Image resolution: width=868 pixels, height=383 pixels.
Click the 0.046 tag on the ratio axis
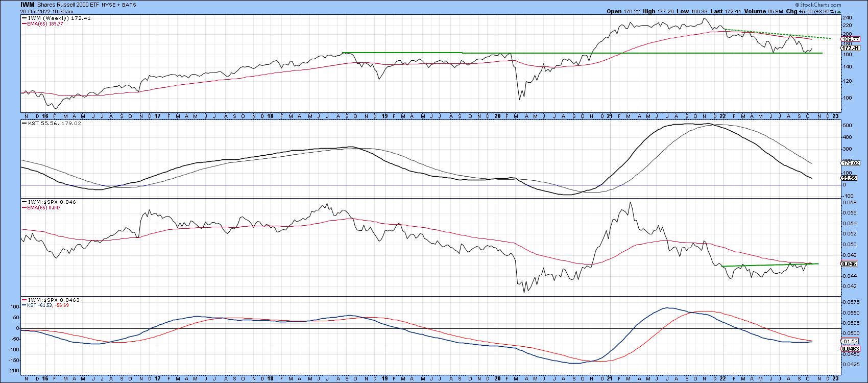[x=849, y=264]
